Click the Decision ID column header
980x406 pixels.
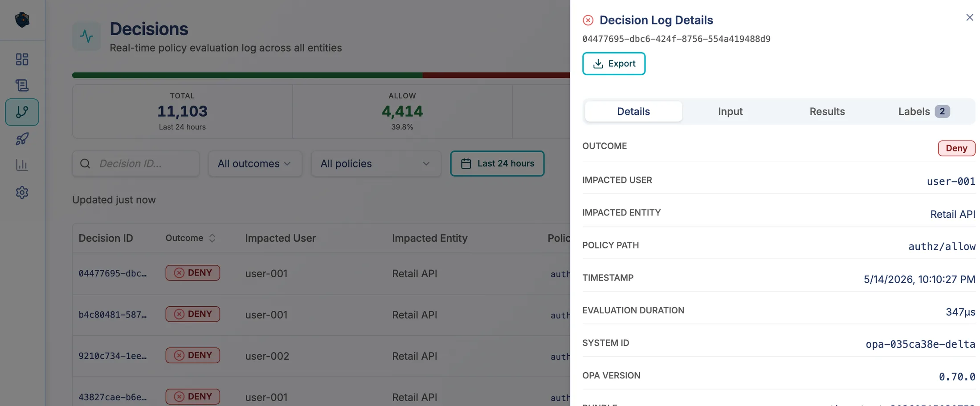[x=106, y=238]
